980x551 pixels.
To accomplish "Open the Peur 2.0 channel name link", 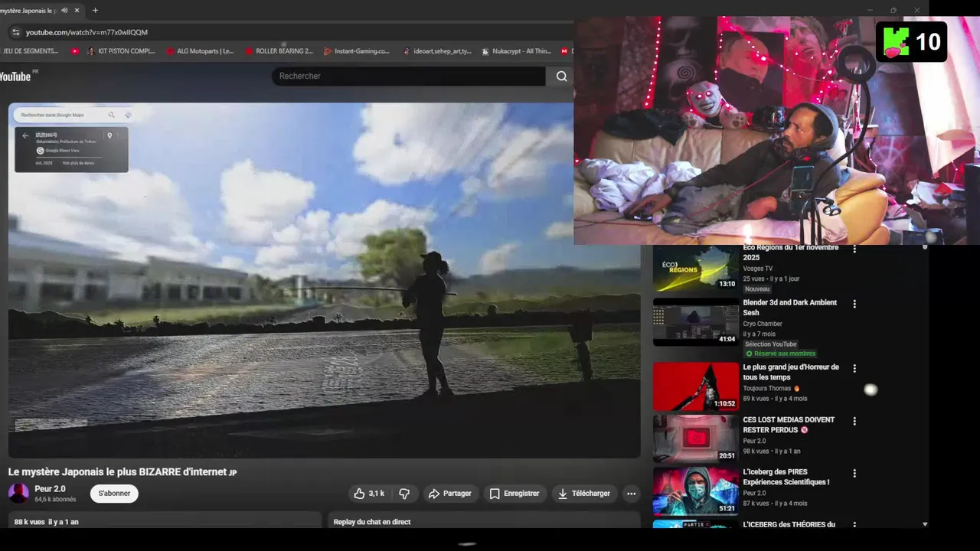I will tap(50, 489).
